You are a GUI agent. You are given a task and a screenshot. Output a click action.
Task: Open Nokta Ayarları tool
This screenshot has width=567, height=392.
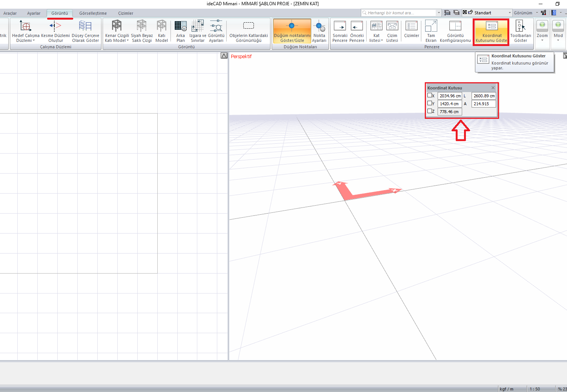[x=319, y=26]
